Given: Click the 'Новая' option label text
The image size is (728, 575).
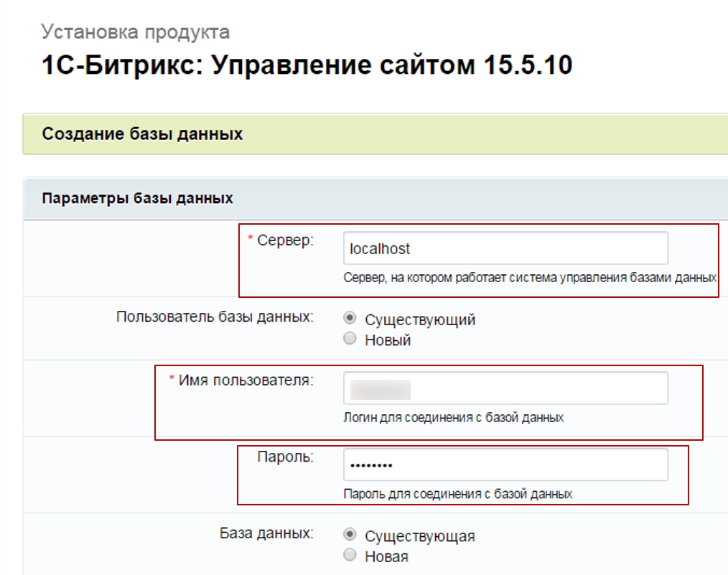Looking at the screenshot, I should click(386, 556).
